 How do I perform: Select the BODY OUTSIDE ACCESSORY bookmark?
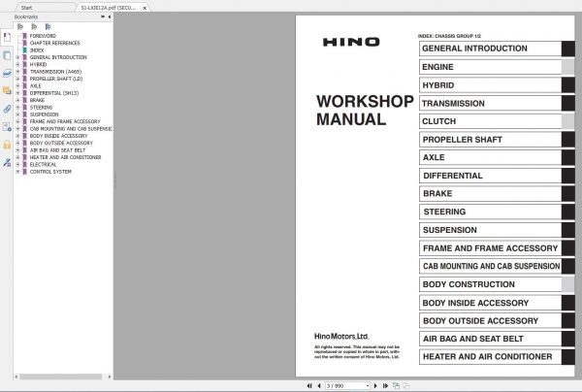tap(61, 143)
